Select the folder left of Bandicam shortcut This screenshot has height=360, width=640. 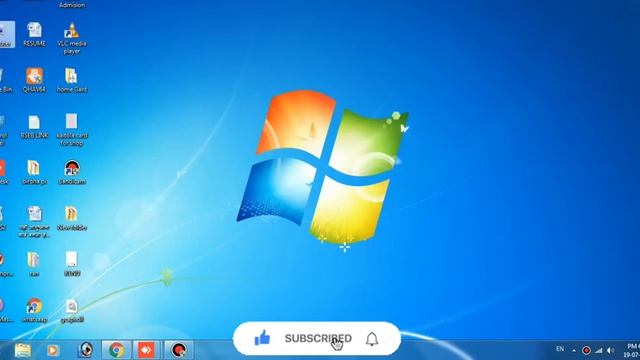click(x=34, y=172)
